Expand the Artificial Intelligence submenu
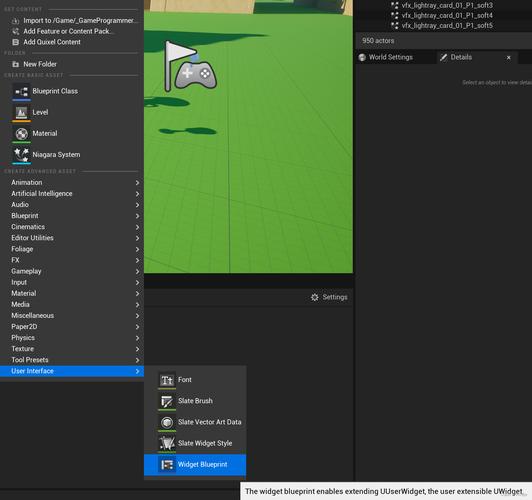Screen dimensions: 532x500 coord(72,194)
